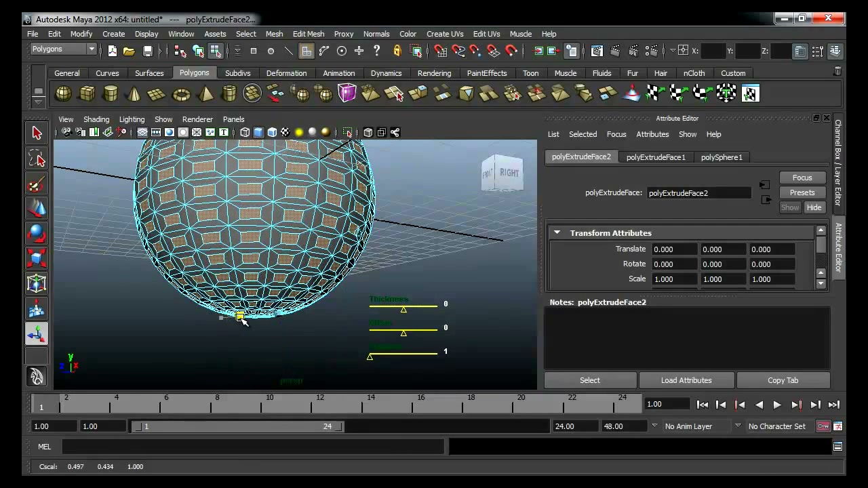This screenshot has width=868, height=488.
Task: Collapse the Transform Attributes section
Action: (x=557, y=232)
